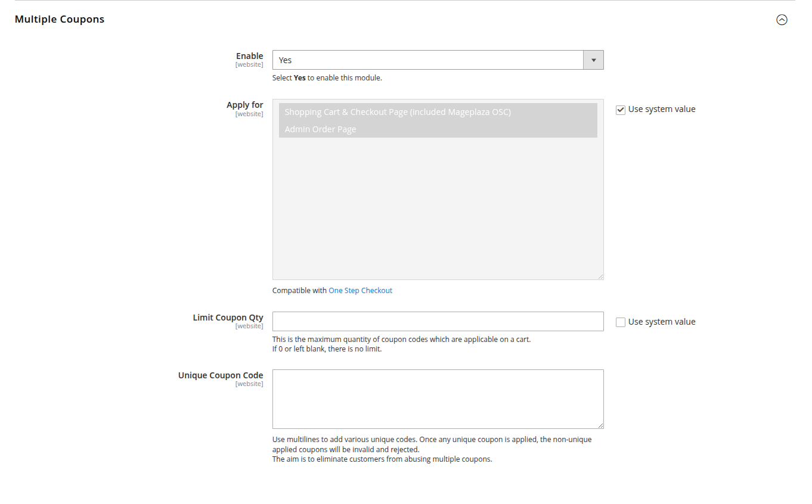Click the Apply for field label
Screen dimensions: 812x504
coord(244,105)
